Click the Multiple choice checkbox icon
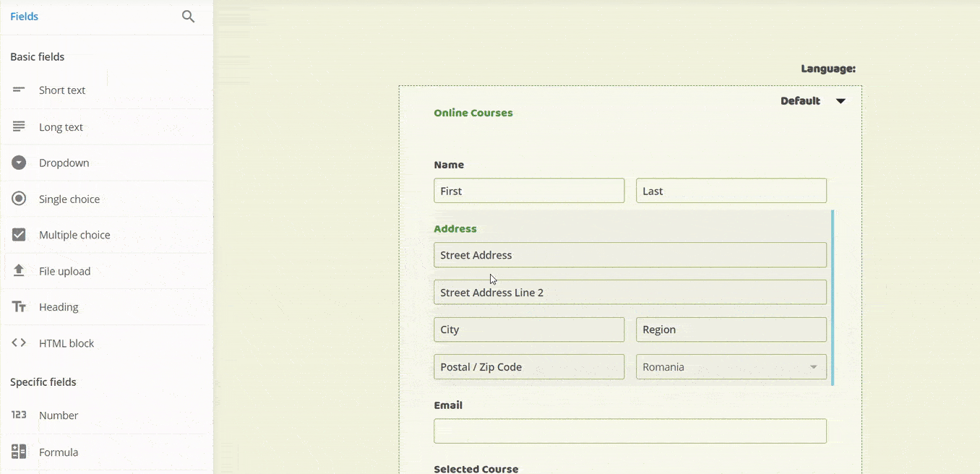Viewport: 980px width, 474px height. pyautogui.click(x=19, y=235)
